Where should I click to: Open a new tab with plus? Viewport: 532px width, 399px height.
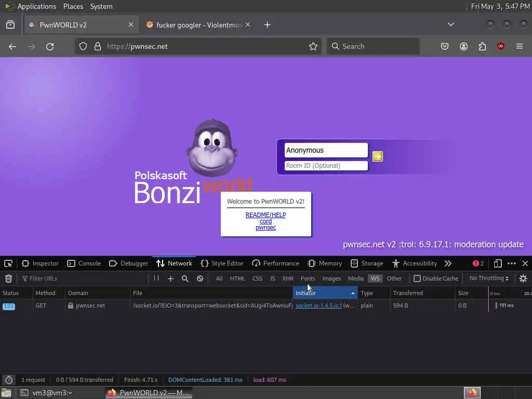268,25
